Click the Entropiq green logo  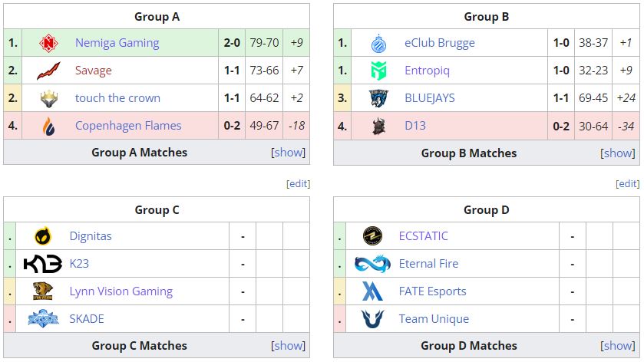point(378,71)
